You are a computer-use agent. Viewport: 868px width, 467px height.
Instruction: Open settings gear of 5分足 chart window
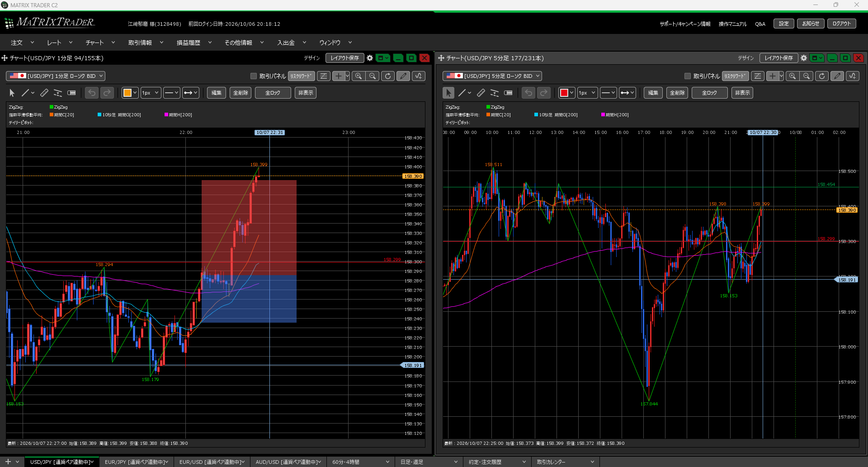click(804, 58)
